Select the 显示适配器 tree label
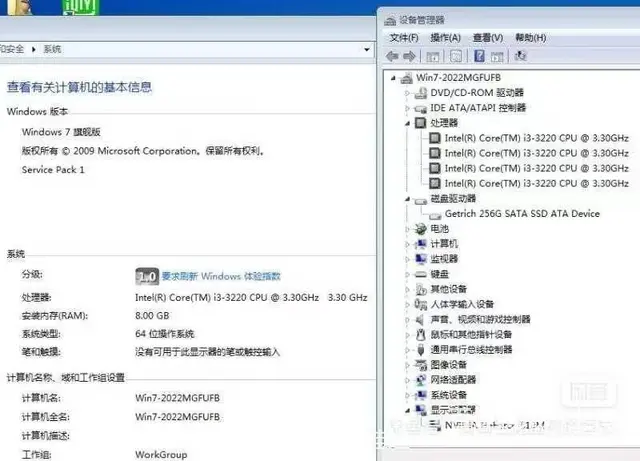This screenshot has height=461, width=640. tap(453, 410)
